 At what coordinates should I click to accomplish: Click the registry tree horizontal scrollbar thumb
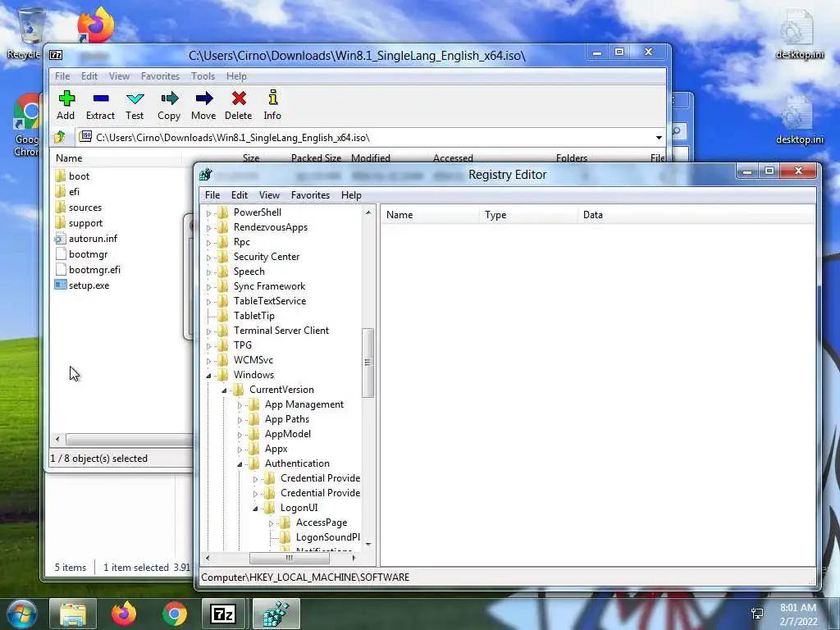click(x=290, y=558)
